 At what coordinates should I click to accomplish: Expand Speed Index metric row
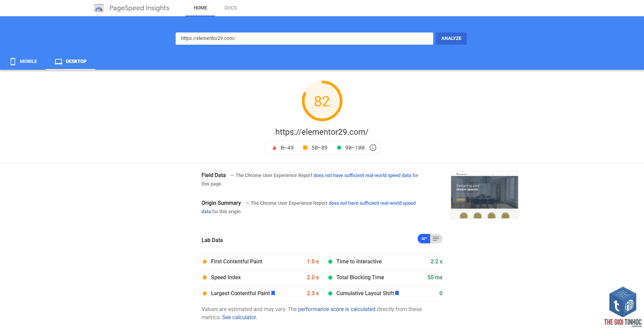pyautogui.click(x=260, y=278)
